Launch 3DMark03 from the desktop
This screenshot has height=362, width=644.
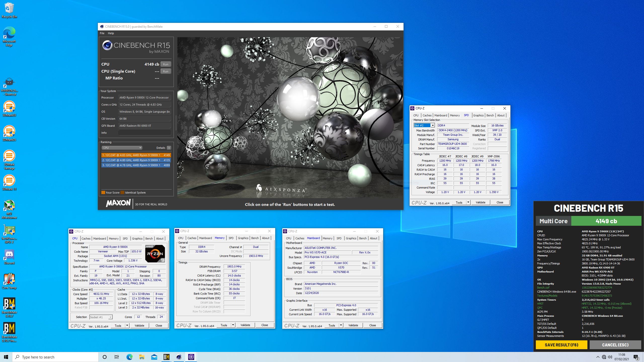(9, 109)
